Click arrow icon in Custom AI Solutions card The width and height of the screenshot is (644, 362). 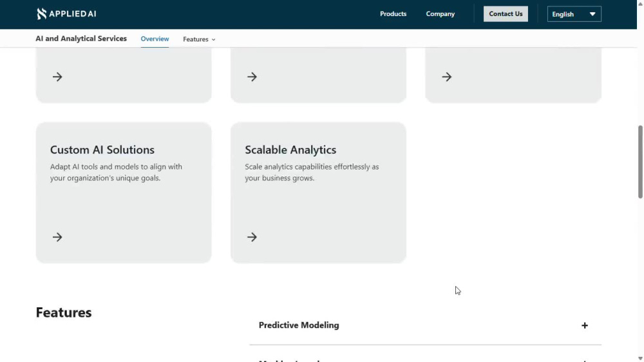[x=57, y=237]
